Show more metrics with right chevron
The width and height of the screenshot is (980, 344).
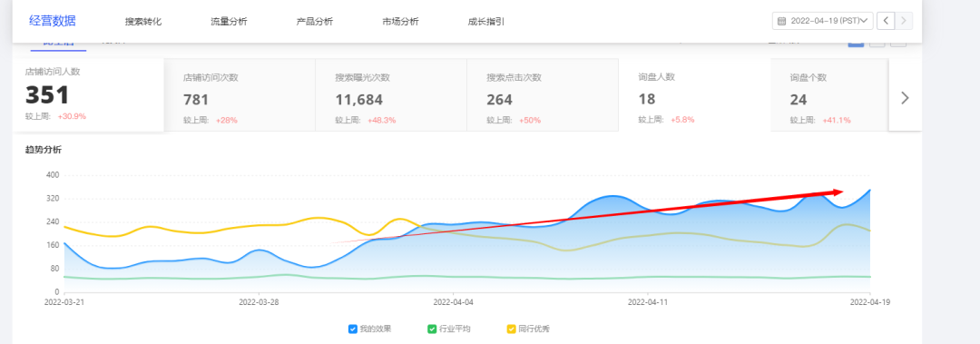pos(905,98)
